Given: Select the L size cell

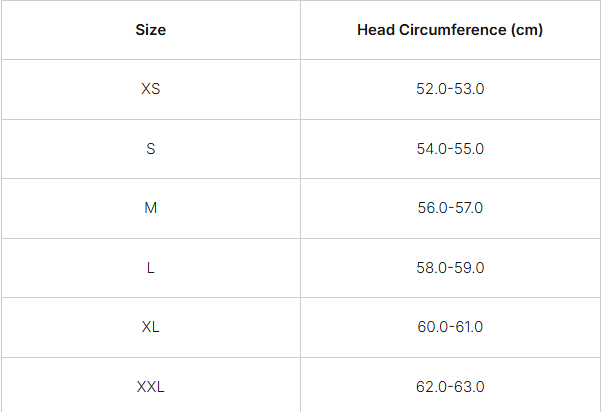Looking at the screenshot, I should 150,268.
